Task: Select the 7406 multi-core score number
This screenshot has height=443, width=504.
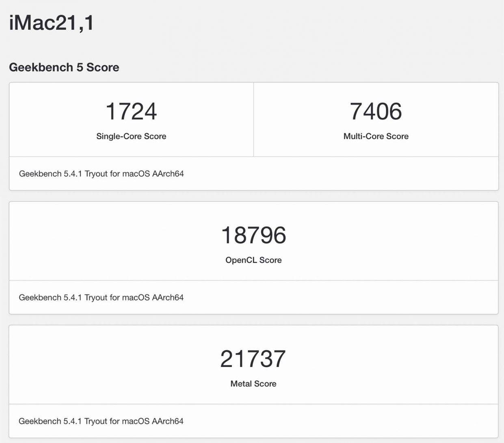Action: pyautogui.click(x=376, y=111)
